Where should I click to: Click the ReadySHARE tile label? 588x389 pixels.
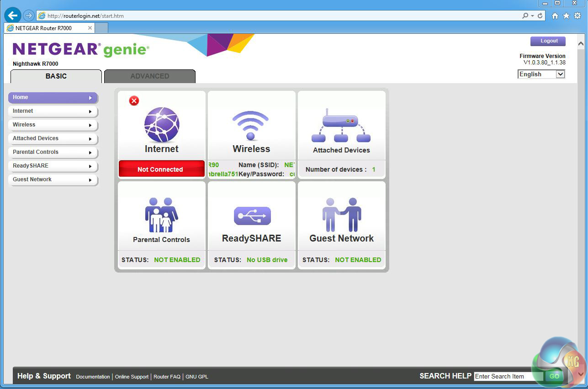pyautogui.click(x=252, y=238)
